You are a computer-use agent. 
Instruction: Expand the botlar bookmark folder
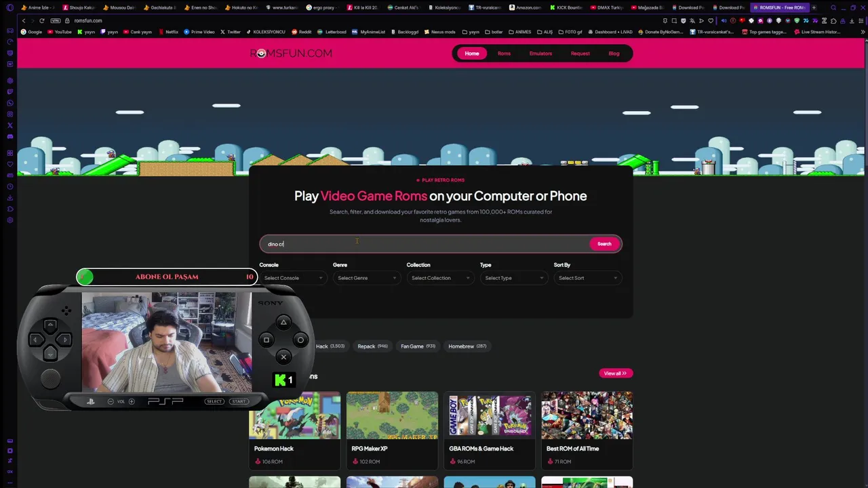coord(494,32)
